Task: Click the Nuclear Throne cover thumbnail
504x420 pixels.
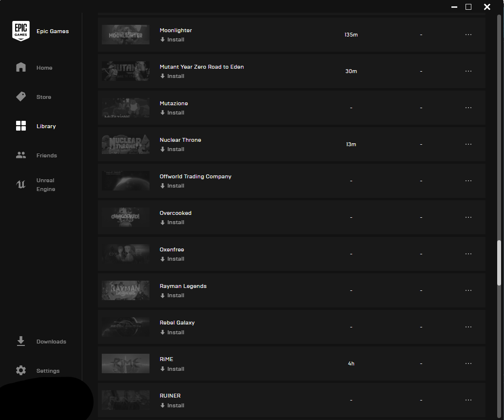Action: pos(126,144)
